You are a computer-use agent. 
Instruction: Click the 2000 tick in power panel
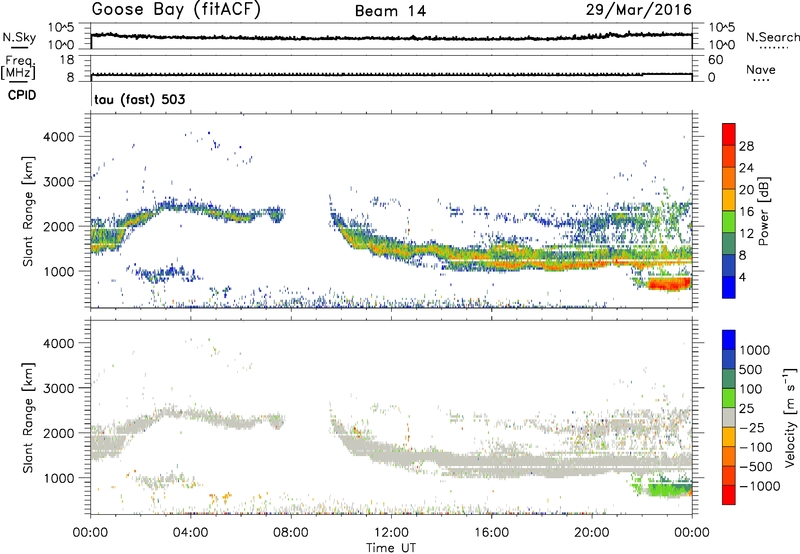point(58,226)
